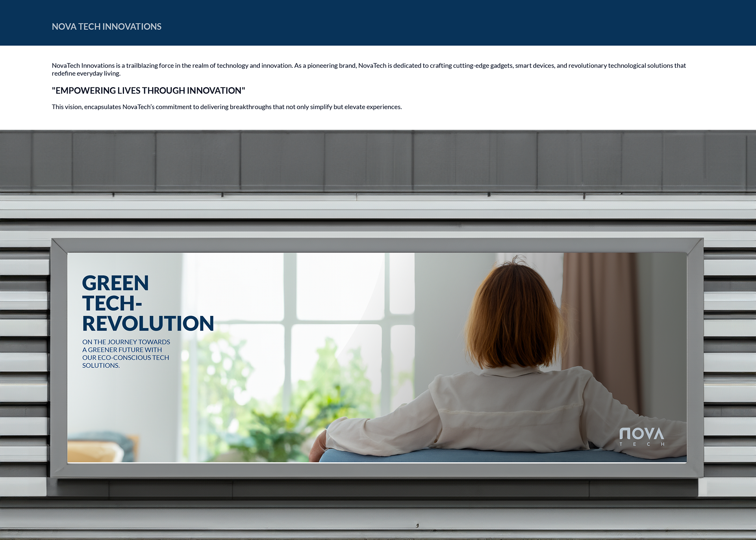756x540 pixels.
Task: Click the bright window behind the plant
Action: point(339,288)
